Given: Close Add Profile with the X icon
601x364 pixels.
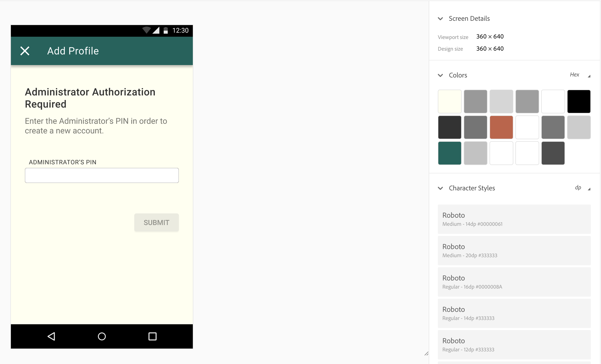Looking at the screenshot, I should (x=25, y=51).
